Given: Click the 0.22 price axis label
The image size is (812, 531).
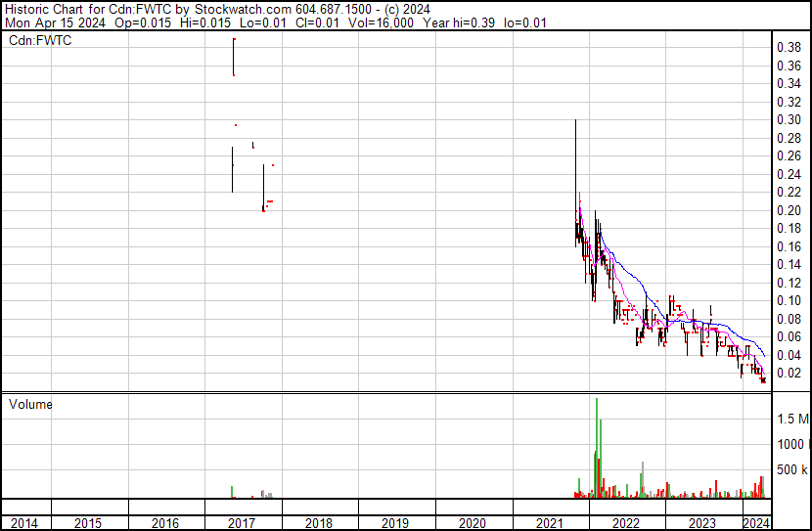Looking at the screenshot, I should 789,192.
